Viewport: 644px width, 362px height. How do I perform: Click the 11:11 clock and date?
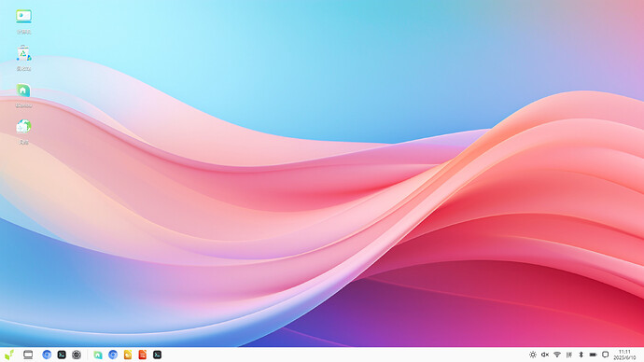click(x=624, y=355)
